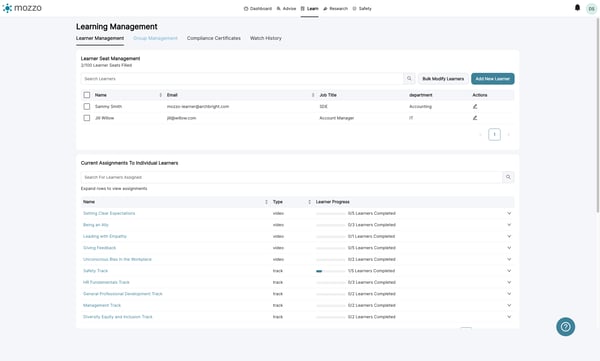This screenshot has height=361, width=600.
Task: Expand Safety Track row
Action: [509, 271]
